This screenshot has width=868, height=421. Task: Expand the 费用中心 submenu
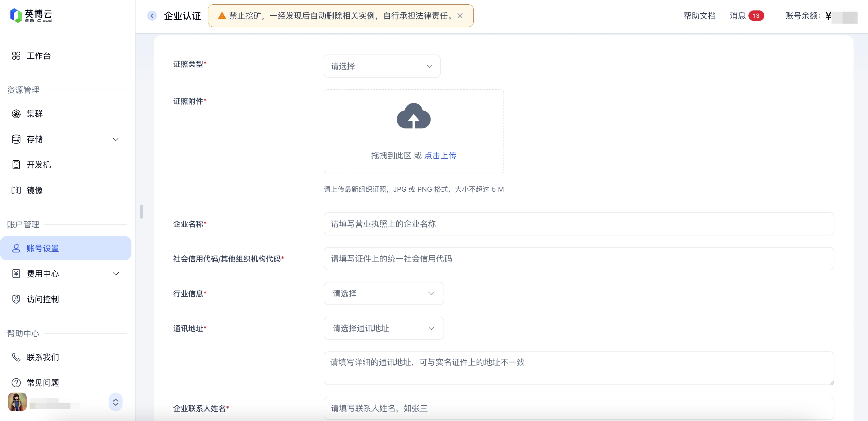point(116,274)
